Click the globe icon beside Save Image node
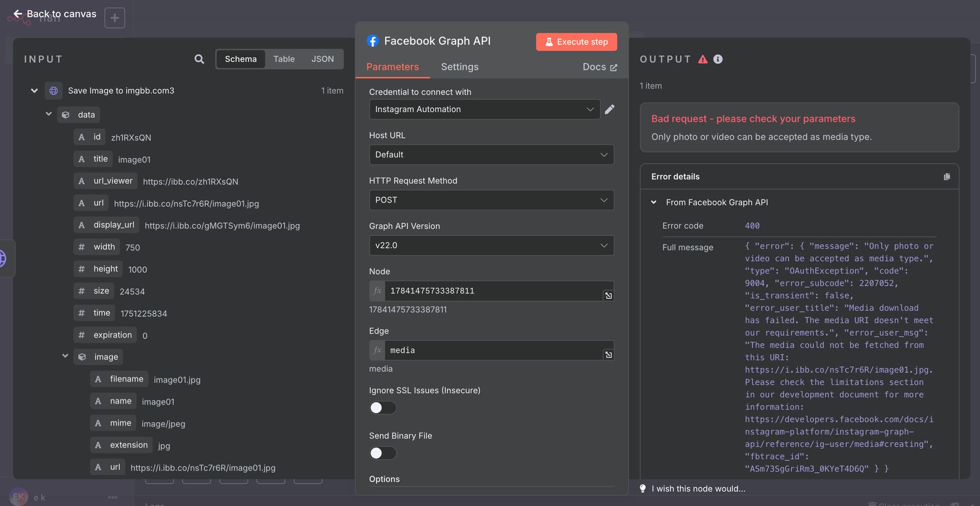The width and height of the screenshot is (980, 506). tap(54, 91)
